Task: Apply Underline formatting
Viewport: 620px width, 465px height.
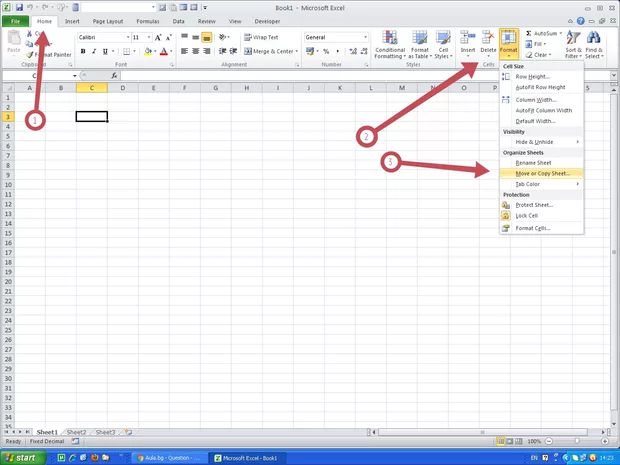Action: 105,51
